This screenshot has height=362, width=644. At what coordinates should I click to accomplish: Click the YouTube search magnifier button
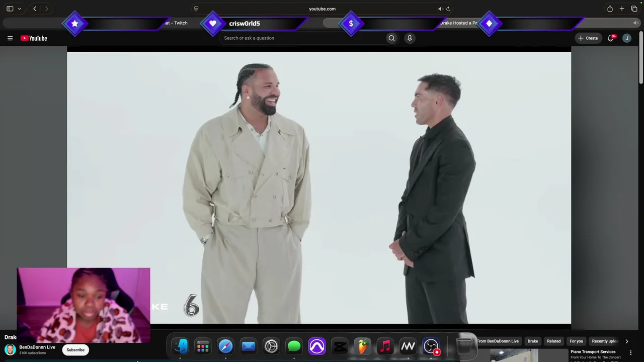coord(391,38)
